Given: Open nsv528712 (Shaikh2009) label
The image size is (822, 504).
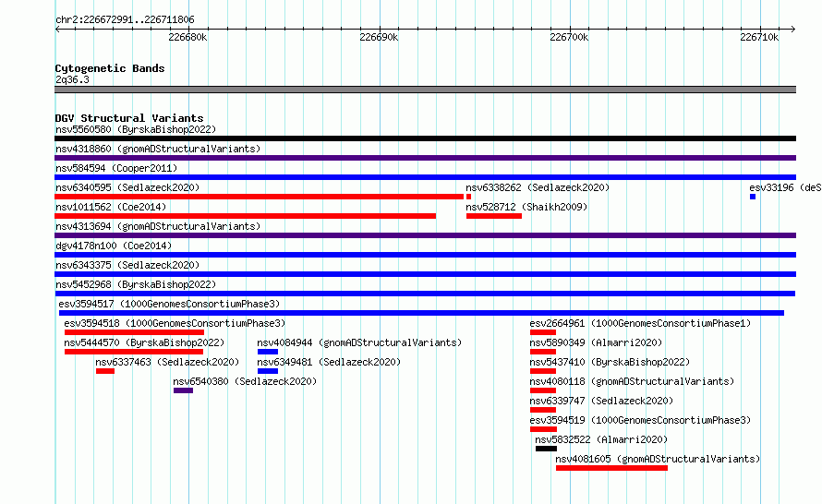Looking at the screenshot, I should [x=526, y=207].
